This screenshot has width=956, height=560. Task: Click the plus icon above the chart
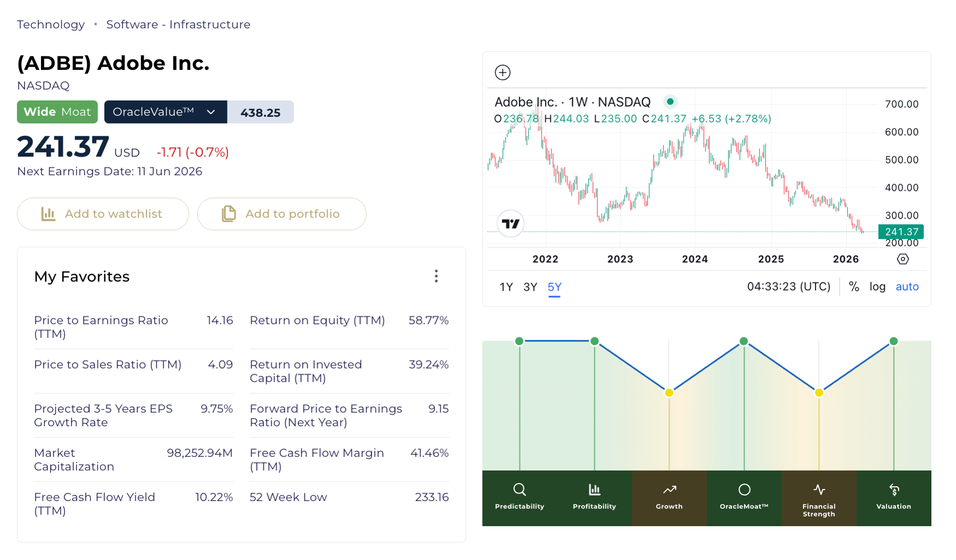[x=502, y=72]
